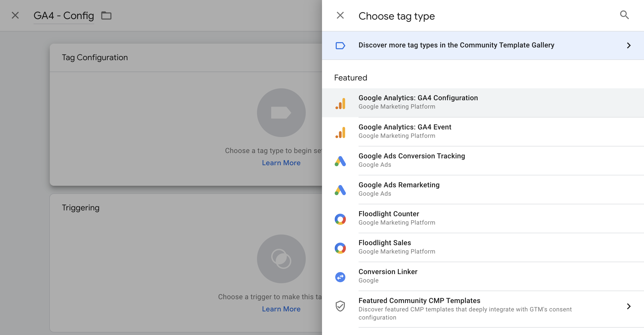The image size is (644, 335).
Task: Click the search icon in tag type panel
Action: 624,15
